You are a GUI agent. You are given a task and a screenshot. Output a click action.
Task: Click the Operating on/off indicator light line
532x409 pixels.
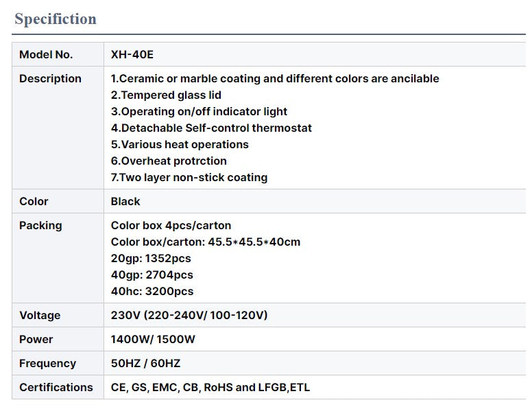pos(199,111)
